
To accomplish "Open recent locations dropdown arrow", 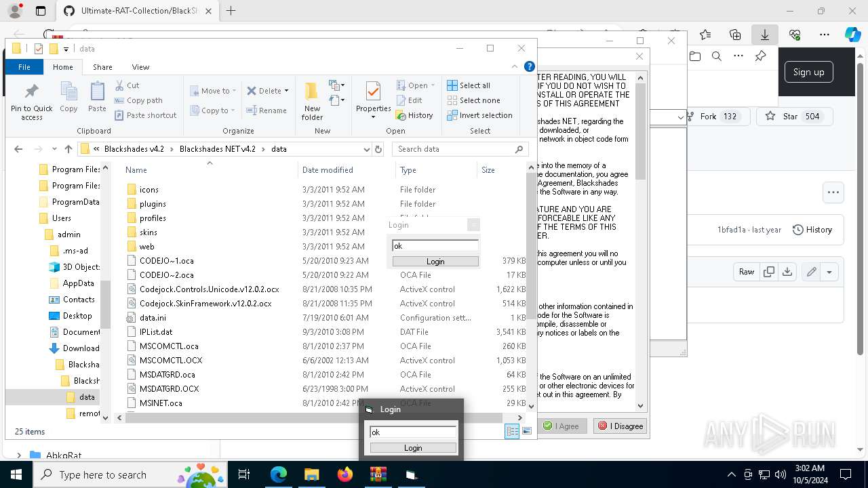I will (x=55, y=149).
